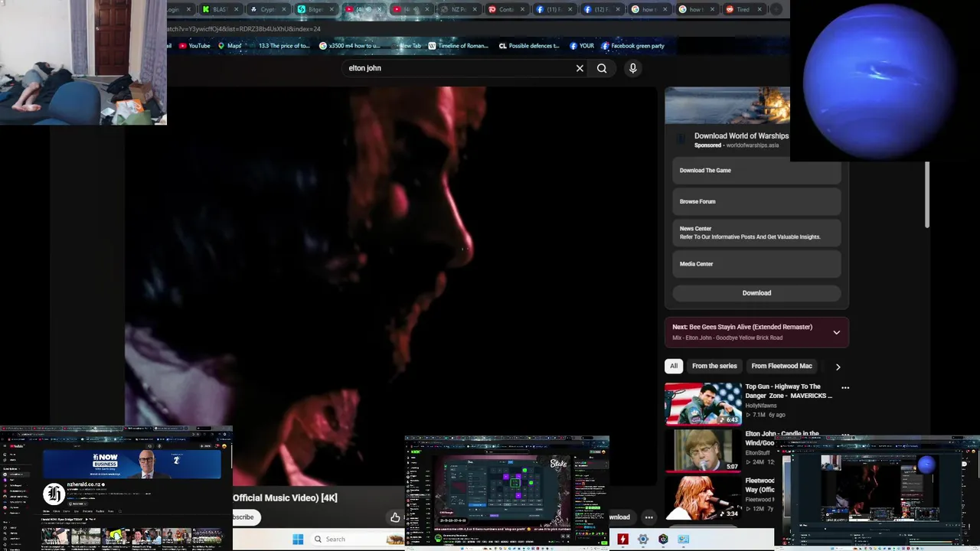Switch to the BLAST tab
Image resolution: width=980 pixels, height=551 pixels.
pyautogui.click(x=219, y=9)
